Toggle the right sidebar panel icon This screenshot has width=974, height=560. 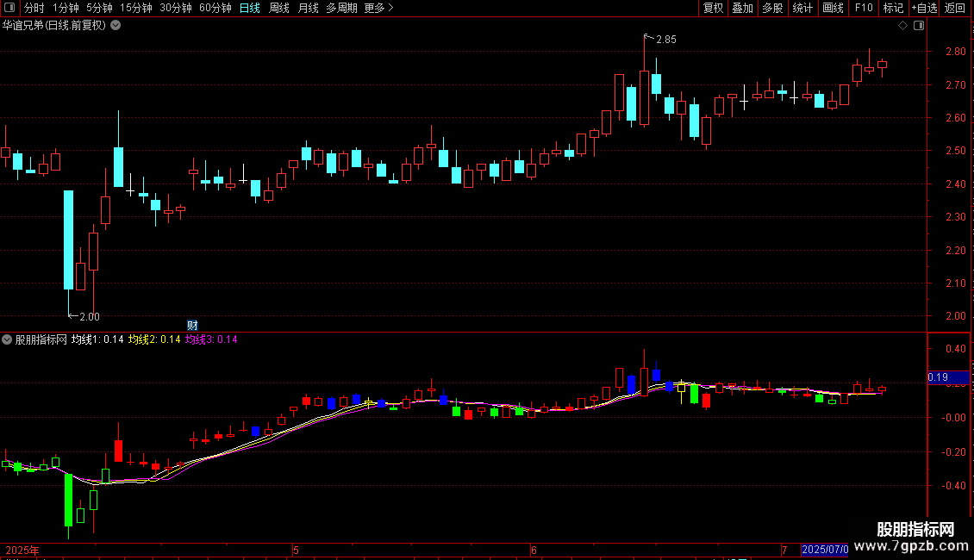(919, 26)
